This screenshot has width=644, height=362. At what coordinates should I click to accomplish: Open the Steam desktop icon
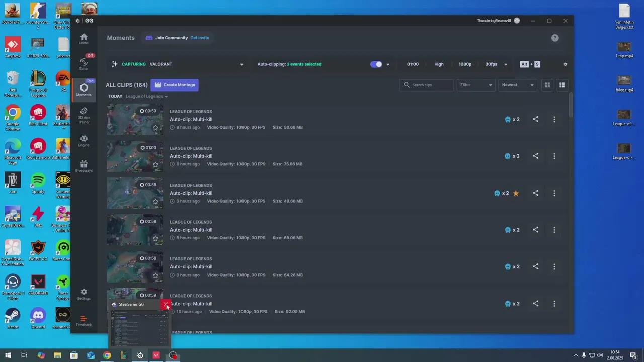click(x=13, y=318)
